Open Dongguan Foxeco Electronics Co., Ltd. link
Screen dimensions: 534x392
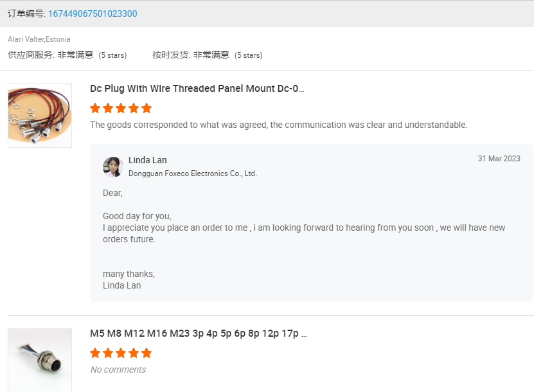192,174
